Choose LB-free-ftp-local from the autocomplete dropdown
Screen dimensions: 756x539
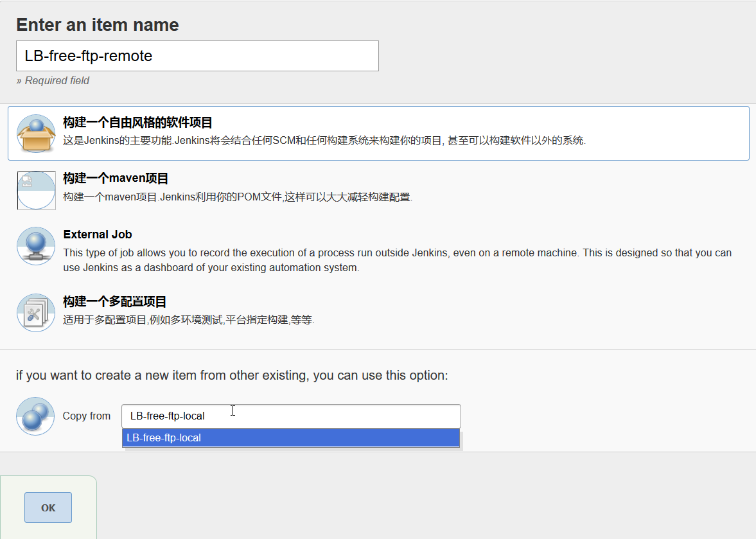(291, 438)
